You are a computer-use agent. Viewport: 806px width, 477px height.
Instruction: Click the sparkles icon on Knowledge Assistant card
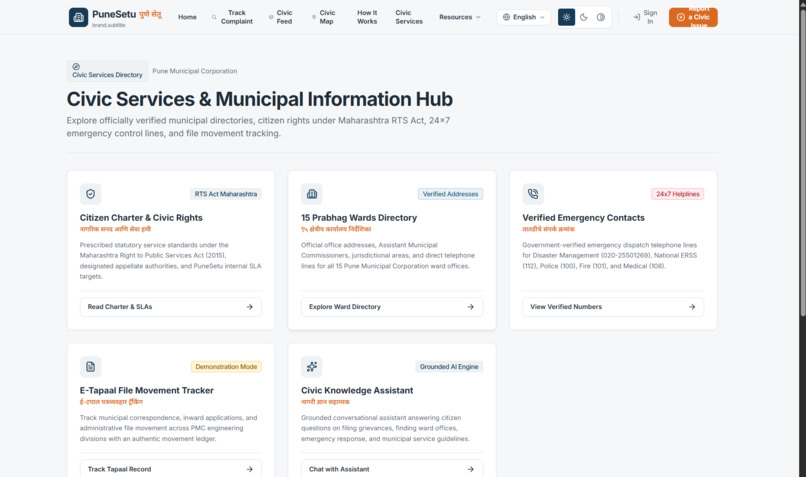click(312, 366)
